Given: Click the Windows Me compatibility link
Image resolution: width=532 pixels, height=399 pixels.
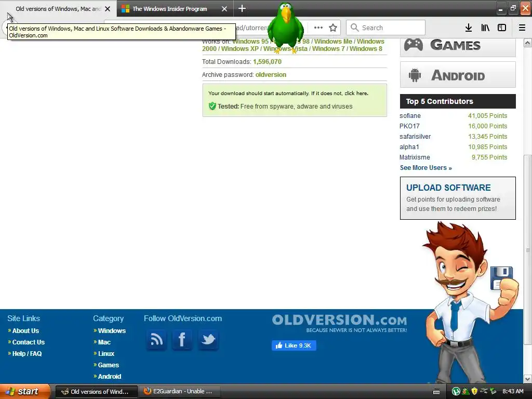Looking at the screenshot, I should pyautogui.click(x=333, y=42).
